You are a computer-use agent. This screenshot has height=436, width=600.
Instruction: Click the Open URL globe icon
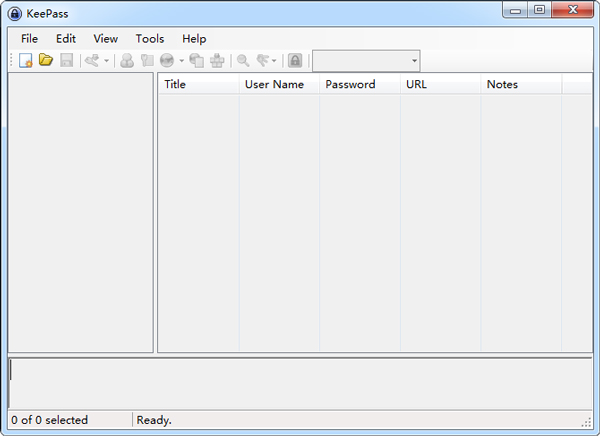pos(166,61)
